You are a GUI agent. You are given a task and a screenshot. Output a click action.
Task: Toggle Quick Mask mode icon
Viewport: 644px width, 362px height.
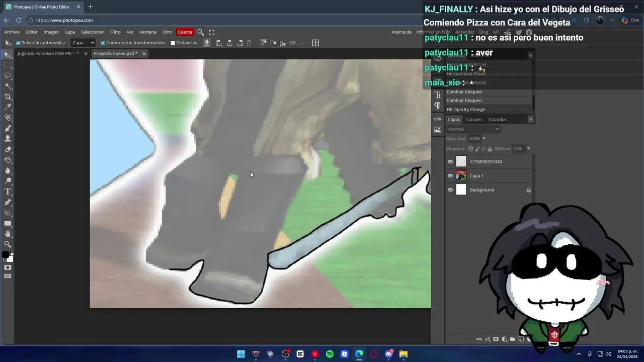click(8, 267)
